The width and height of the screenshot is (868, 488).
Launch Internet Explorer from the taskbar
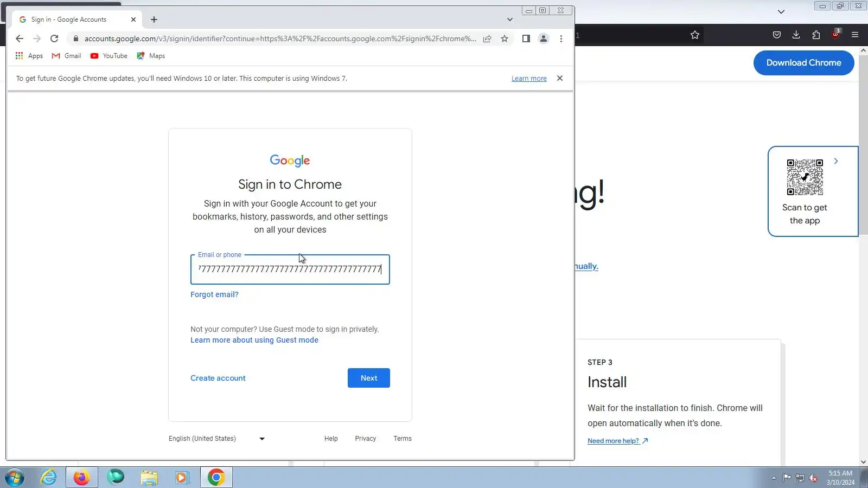pos(48,477)
